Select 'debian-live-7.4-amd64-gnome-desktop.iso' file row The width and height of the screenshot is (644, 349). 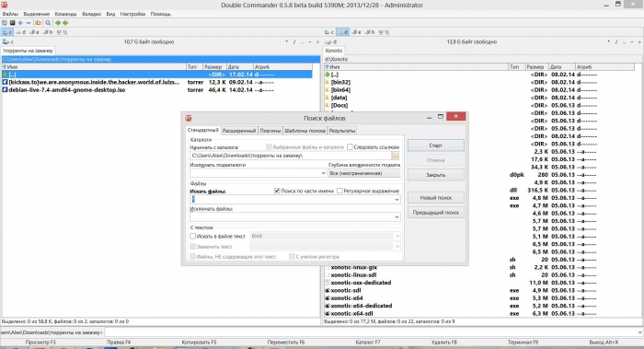pos(157,90)
